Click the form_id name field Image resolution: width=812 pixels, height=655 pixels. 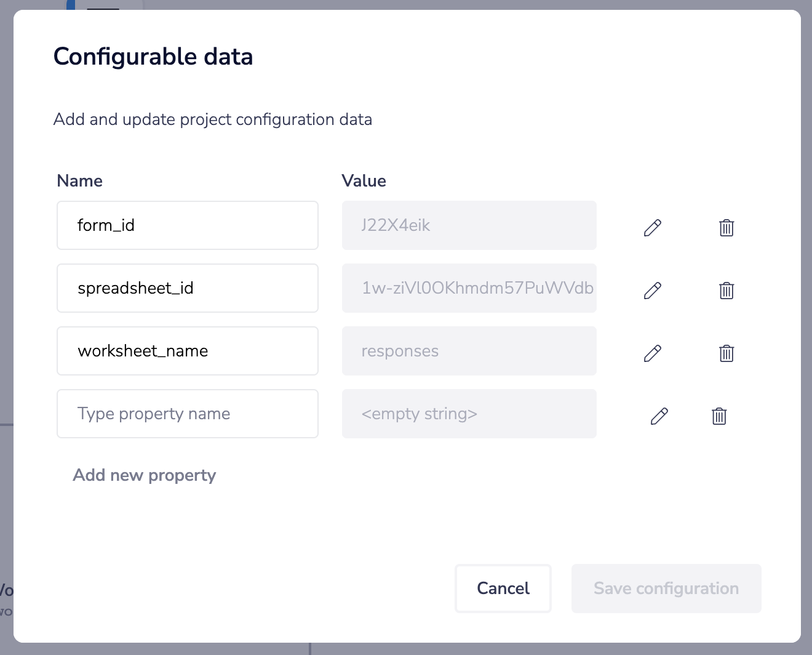pyautogui.click(x=187, y=225)
